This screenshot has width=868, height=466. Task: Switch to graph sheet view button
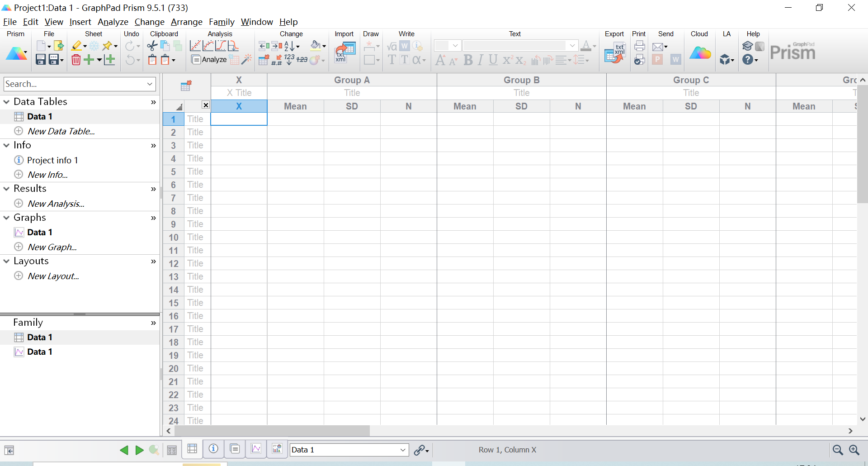pos(256,449)
